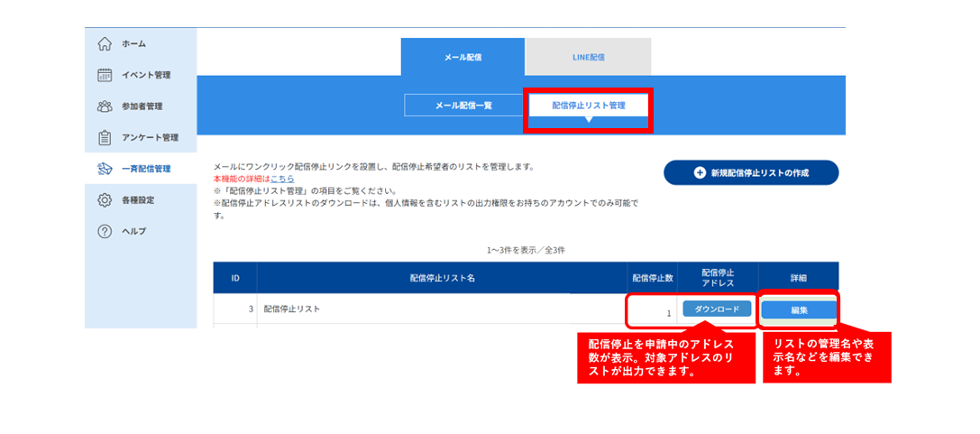Click the 配信停止数 column header
The image size is (980, 434).
coord(652,278)
